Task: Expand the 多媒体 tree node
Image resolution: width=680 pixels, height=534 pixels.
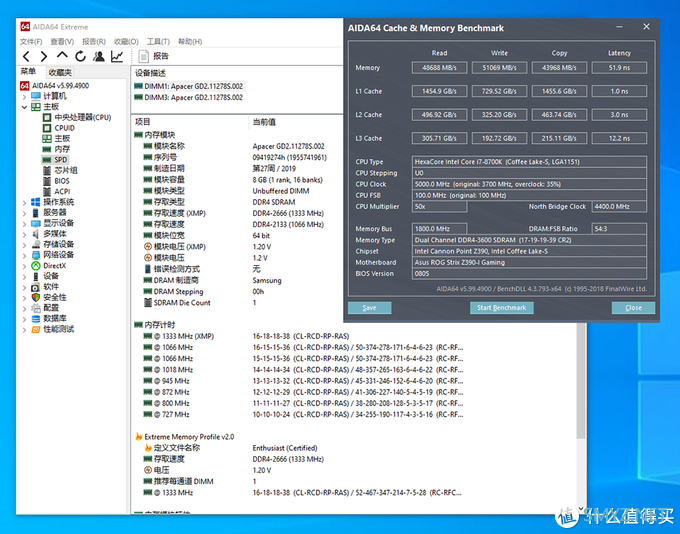Action: pyautogui.click(x=24, y=234)
